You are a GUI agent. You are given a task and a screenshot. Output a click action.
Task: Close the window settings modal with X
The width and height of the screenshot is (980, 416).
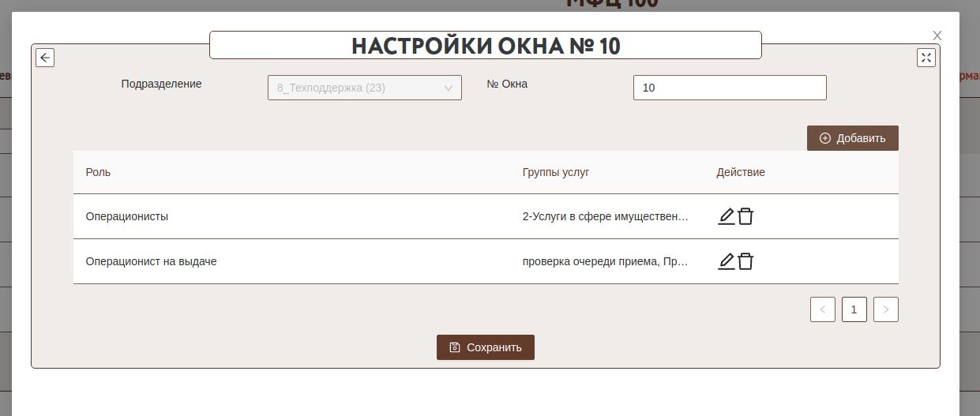(937, 36)
